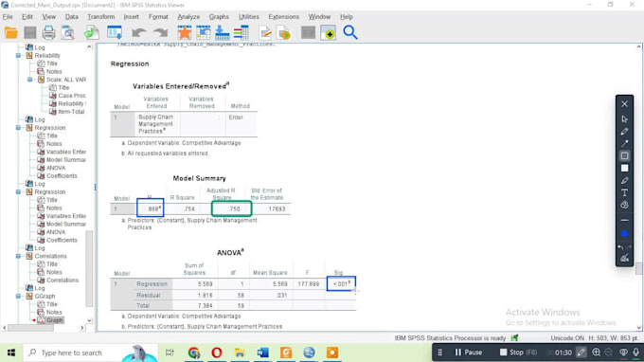Click outline pane scroll down arrow
This screenshot has width=644, height=362.
pyautogui.click(x=89, y=320)
